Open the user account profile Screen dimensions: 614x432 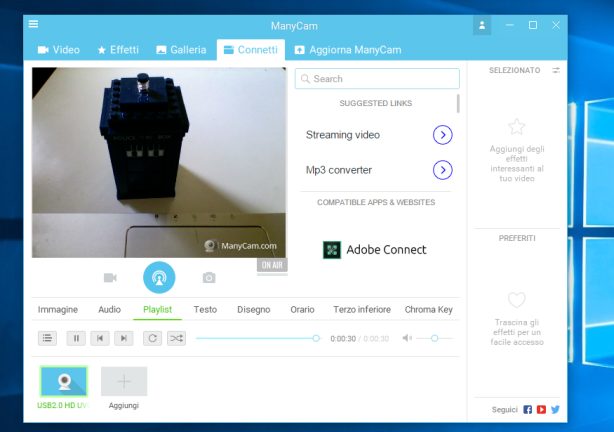[x=482, y=25]
